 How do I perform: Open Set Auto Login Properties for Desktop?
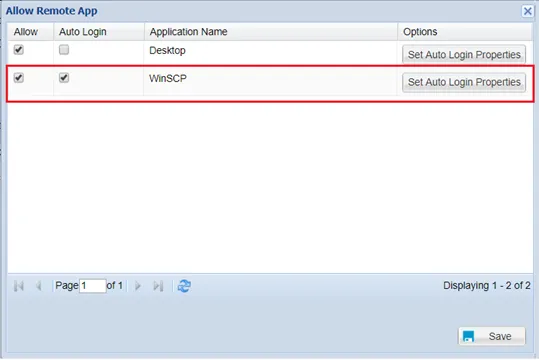(464, 54)
